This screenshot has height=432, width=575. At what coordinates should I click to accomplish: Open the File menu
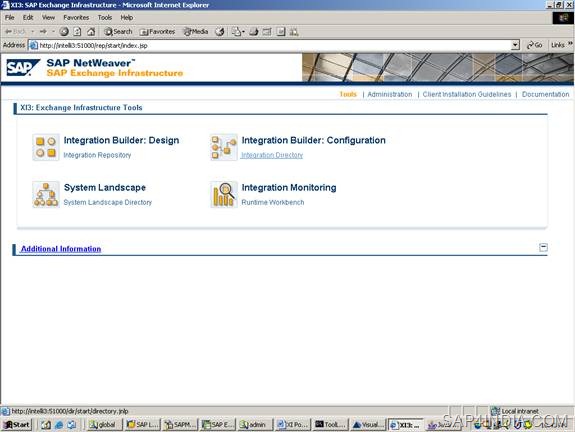(10, 17)
